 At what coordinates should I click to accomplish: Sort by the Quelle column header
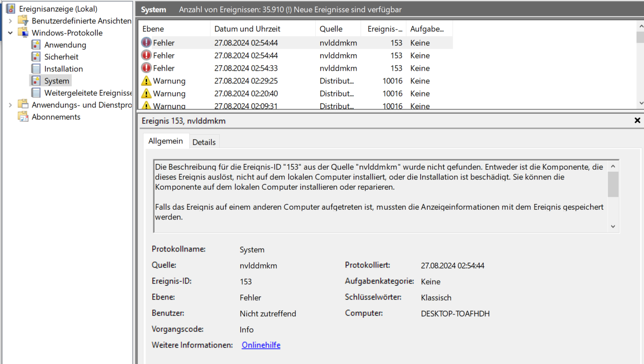(338, 29)
